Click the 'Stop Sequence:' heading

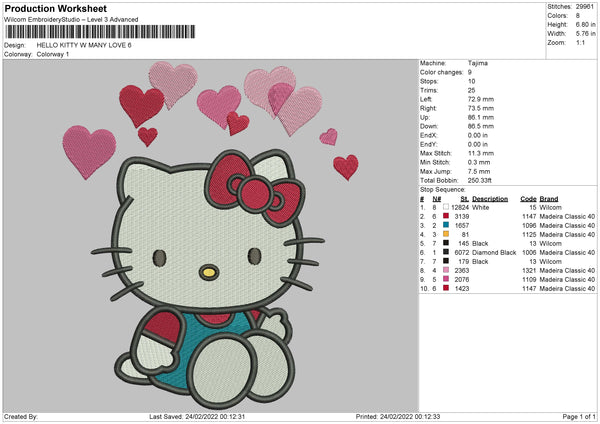click(x=442, y=189)
